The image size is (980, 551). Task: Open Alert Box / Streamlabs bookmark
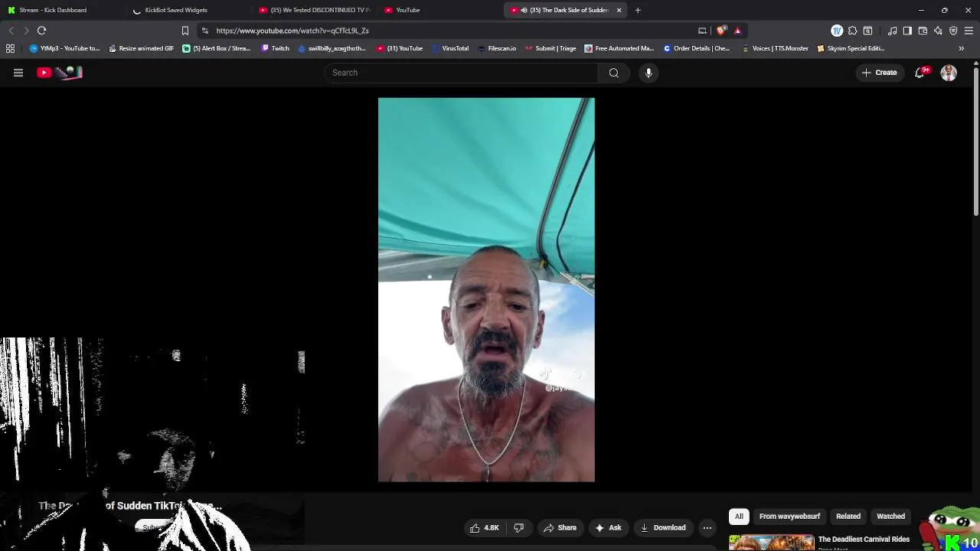click(x=216, y=48)
